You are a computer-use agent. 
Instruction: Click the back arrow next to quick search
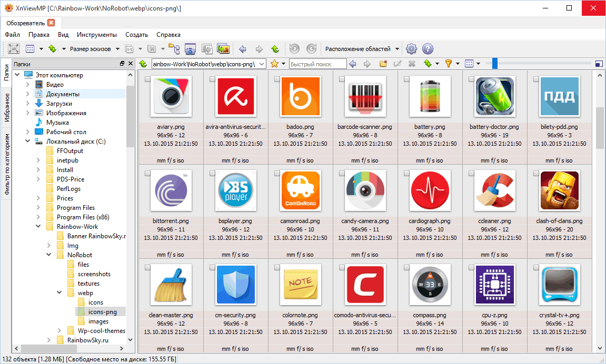click(352, 64)
